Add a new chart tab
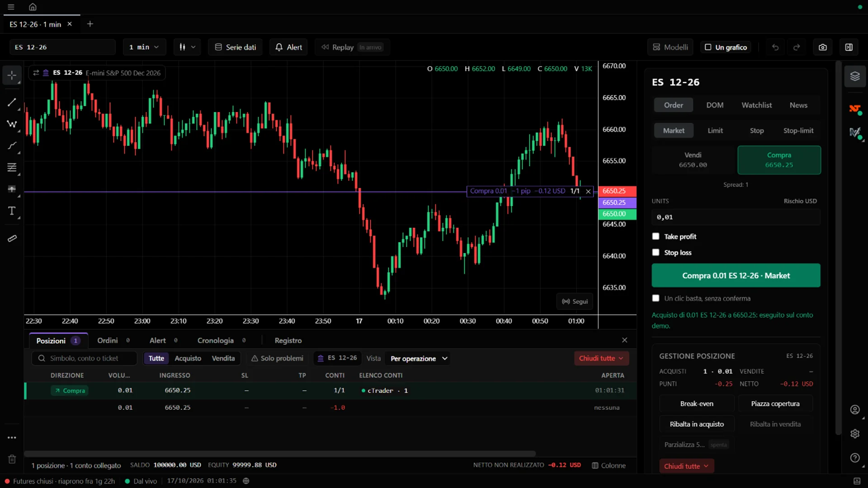 (x=90, y=24)
